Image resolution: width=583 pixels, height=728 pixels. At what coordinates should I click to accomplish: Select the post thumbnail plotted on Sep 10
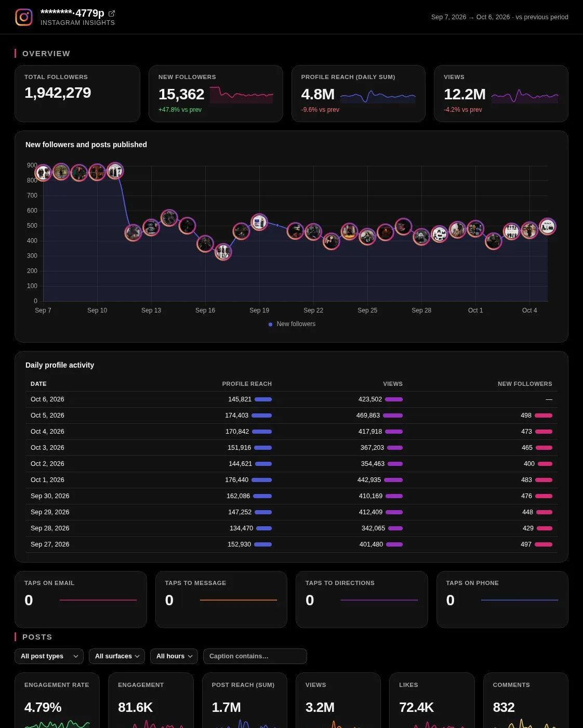click(x=97, y=172)
